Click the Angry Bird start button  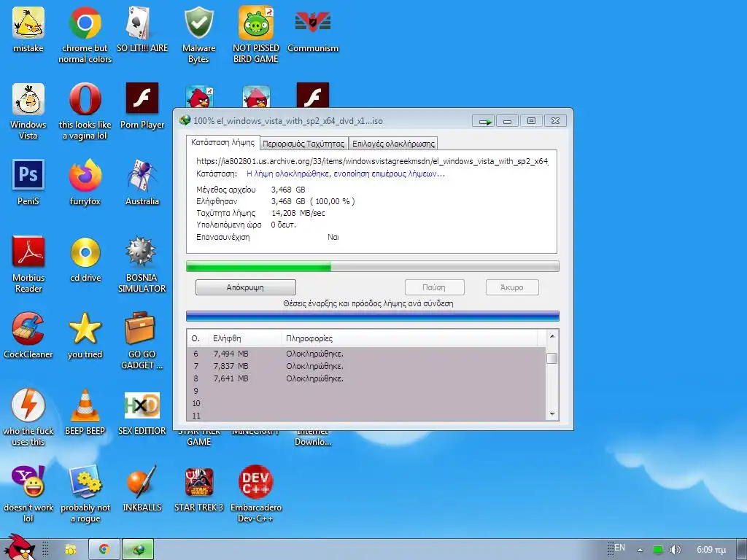pyautogui.click(x=20, y=547)
